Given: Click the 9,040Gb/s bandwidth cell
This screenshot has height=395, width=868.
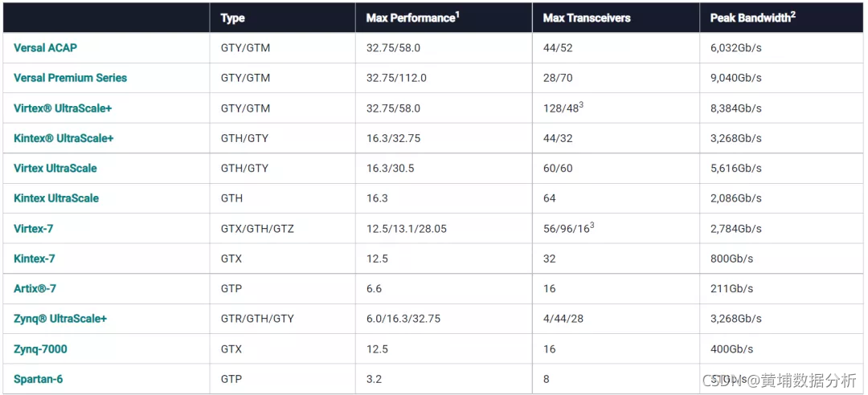Looking at the screenshot, I should pos(735,78).
